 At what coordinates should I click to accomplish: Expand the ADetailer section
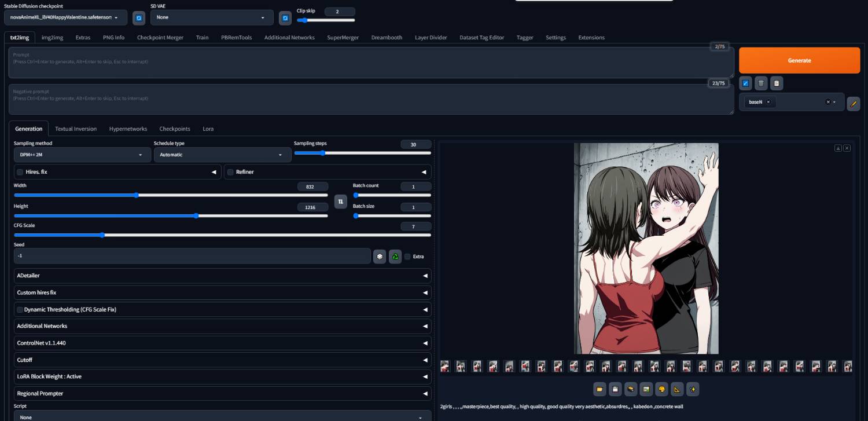(x=222, y=276)
